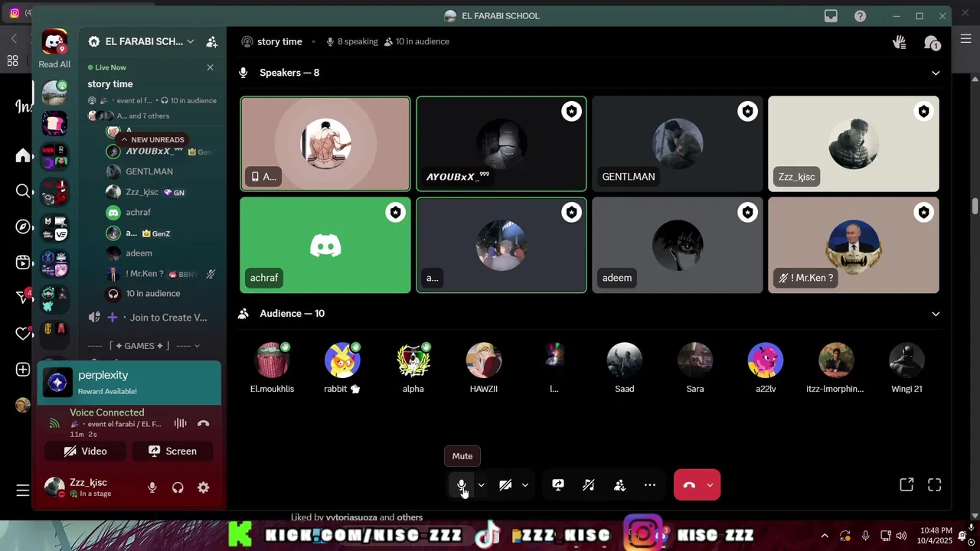The width and height of the screenshot is (980, 551).
Task: Click story time channel header title
Action: click(x=279, y=42)
